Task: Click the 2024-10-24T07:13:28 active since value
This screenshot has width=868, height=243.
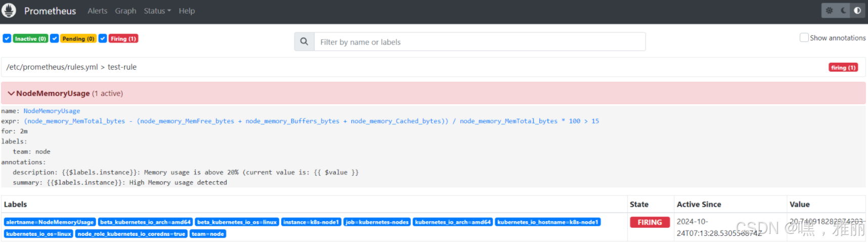Action: coord(719,227)
